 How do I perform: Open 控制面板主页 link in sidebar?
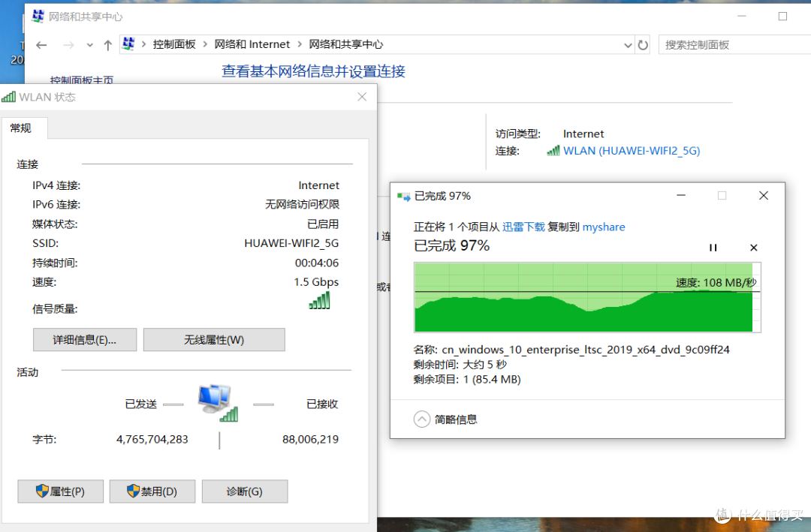coord(82,80)
